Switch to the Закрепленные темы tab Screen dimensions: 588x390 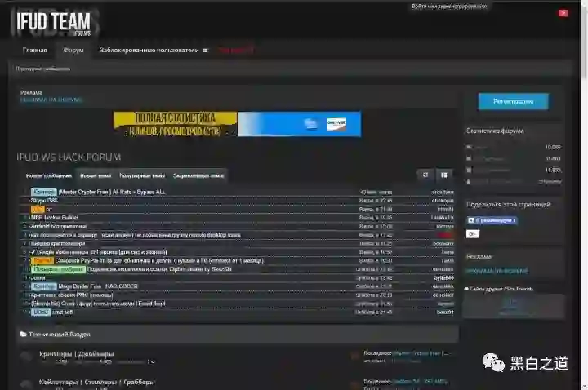coord(198,175)
